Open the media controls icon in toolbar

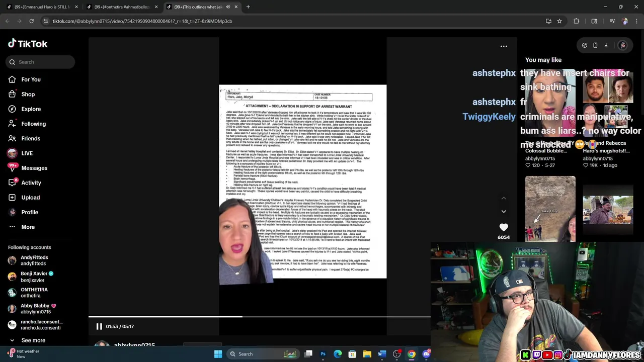[612, 21]
